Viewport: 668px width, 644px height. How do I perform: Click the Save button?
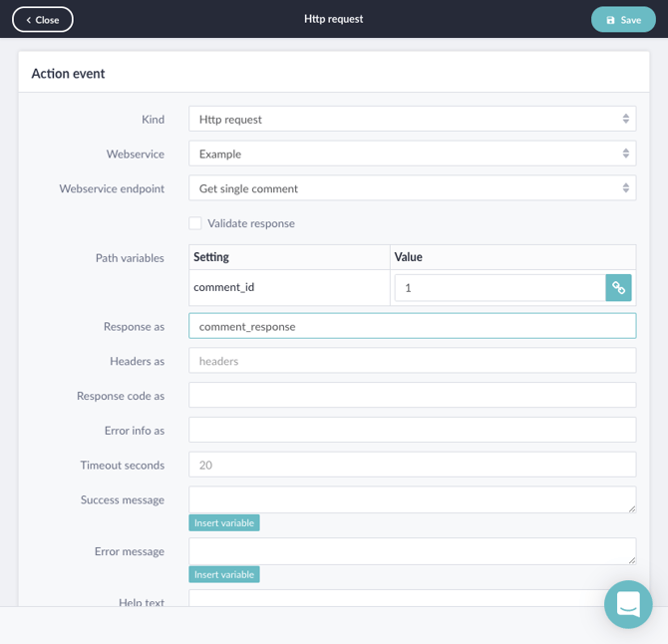[x=623, y=20]
